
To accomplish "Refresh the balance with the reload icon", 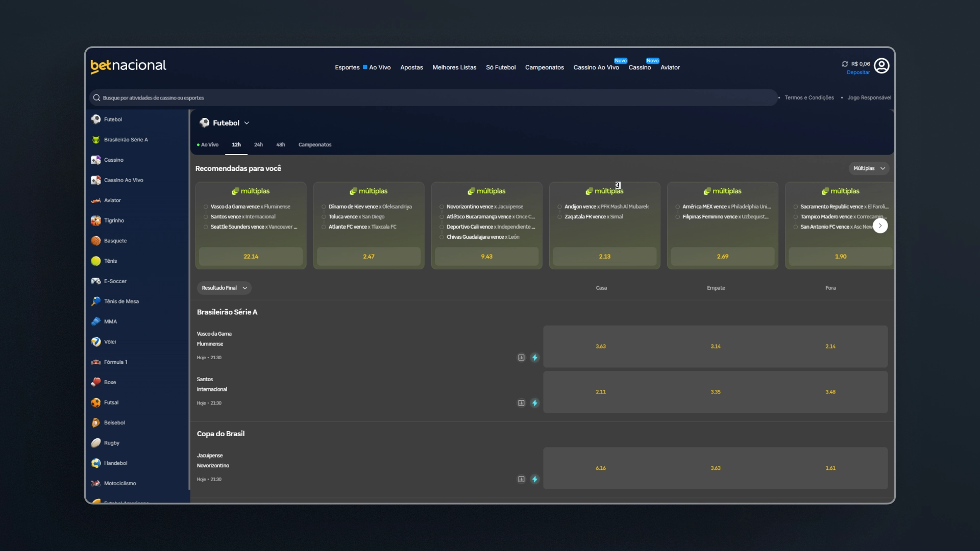I will pos(845,64).
